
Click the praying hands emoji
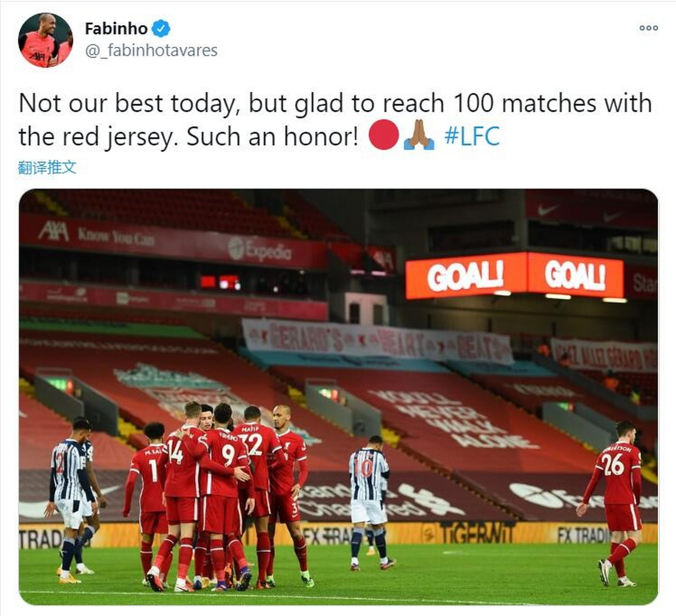click(419, 136)
